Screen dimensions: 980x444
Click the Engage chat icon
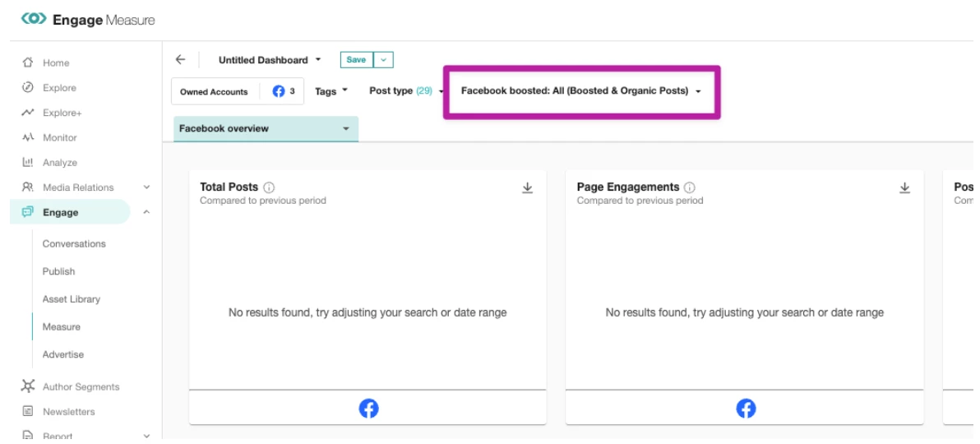tap(27, 212)
